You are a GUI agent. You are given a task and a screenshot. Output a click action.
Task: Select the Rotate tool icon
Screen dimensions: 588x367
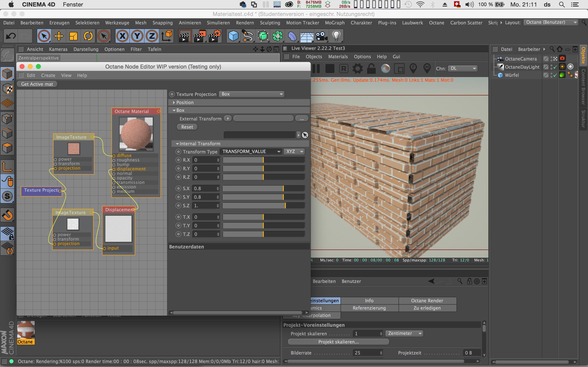[88, 36]
